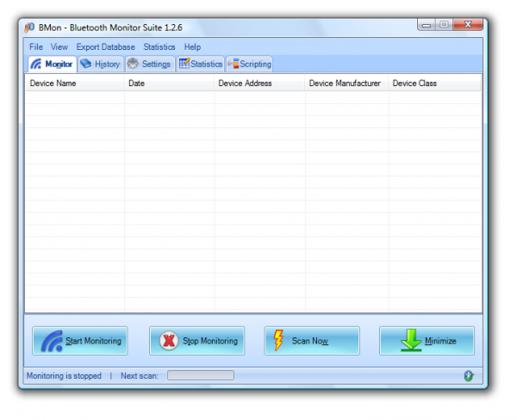The width and height of the screenshot is (517, 420).
Task: Click the green-arrow Minimize button
Action: coord(427,341)
